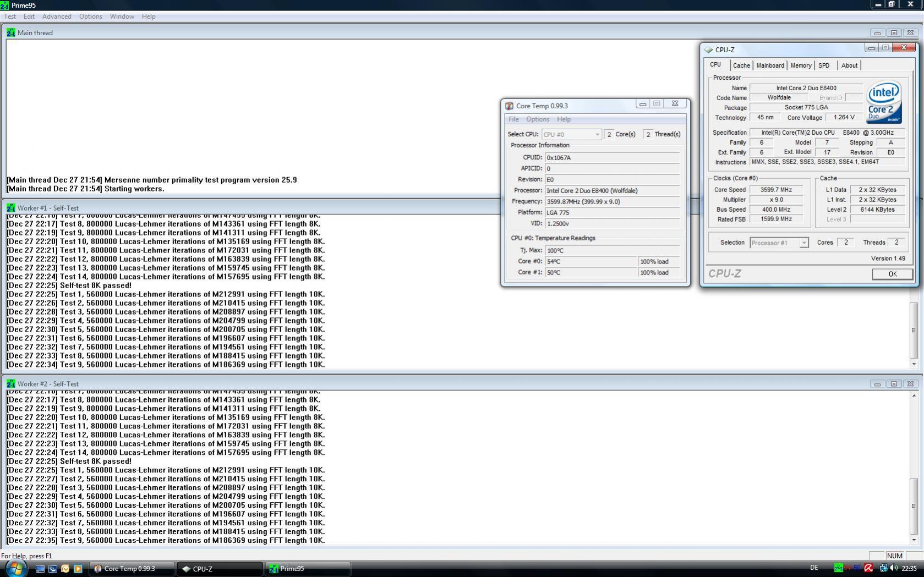Switch to CPU-Z Mainboard tab
The height and width of the screenshot is (577, 924).
[x=770, y=65]
